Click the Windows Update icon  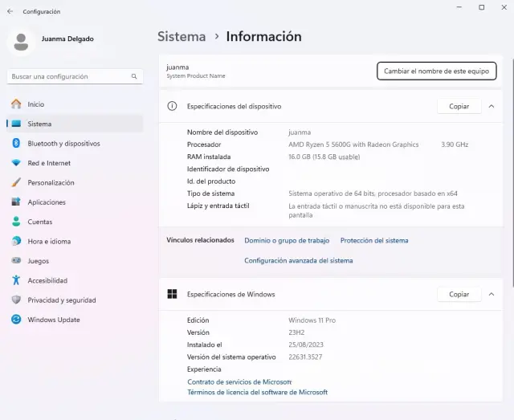16,320
